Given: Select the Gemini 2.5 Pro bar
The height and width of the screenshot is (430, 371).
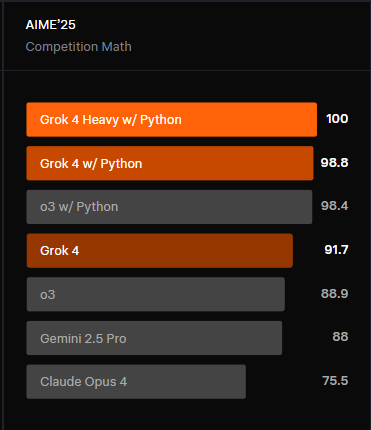Looking at the screenshot, I should pyautogui.click(x=154, y=338).
